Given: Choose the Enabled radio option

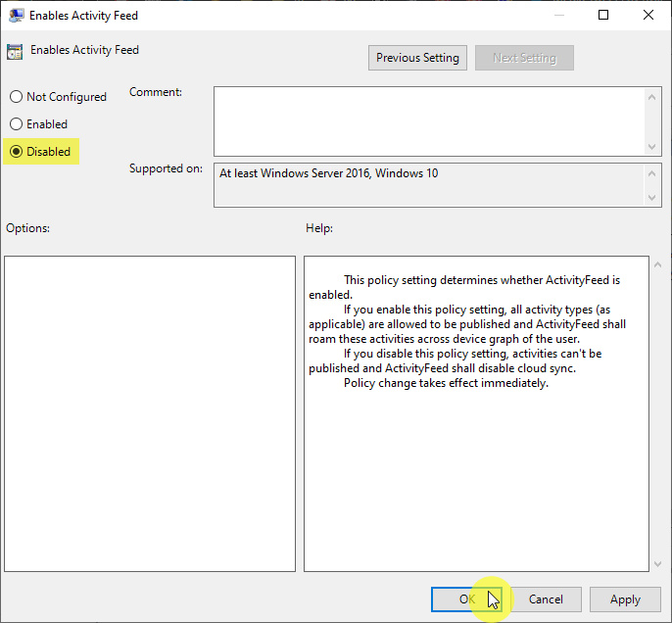Looking at the screenshot, I should point(16,124).
